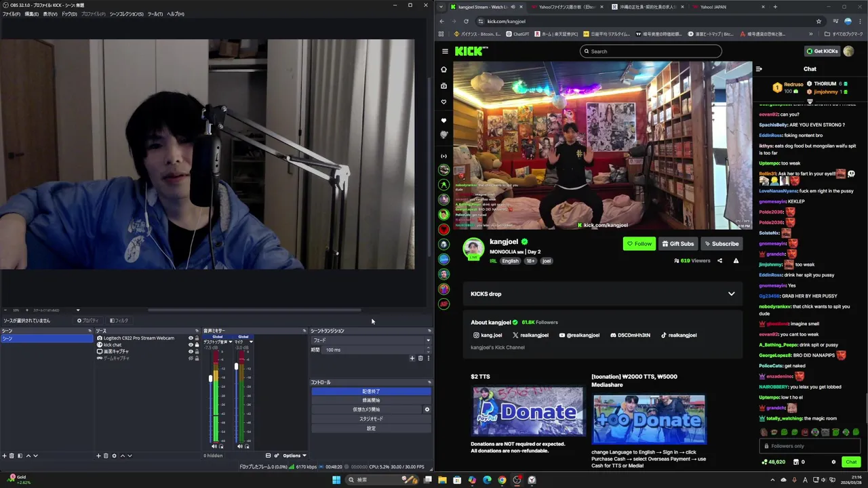Image resolution: width=868 pixels, height=488 pixels.
Task: Open Kick sidebar hamburger menu
Action: point(445,51)
